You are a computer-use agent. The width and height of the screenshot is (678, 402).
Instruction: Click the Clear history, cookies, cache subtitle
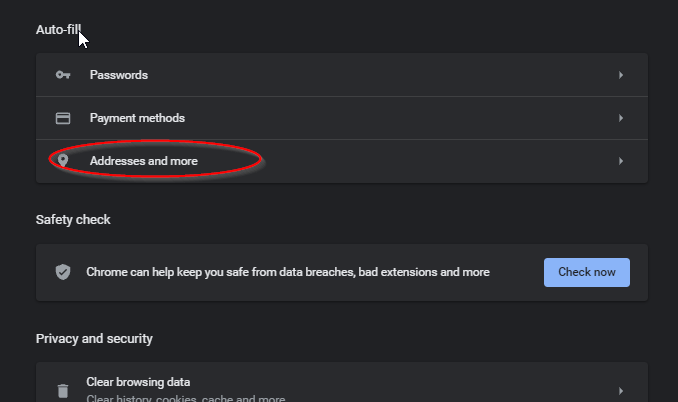click(x=185, y=398)
